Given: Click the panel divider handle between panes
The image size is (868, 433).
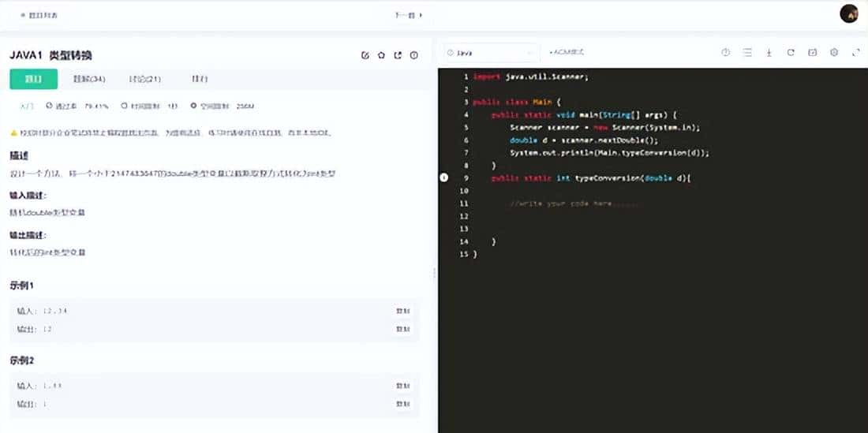Looking at the screenshot, I should [435, 273].
